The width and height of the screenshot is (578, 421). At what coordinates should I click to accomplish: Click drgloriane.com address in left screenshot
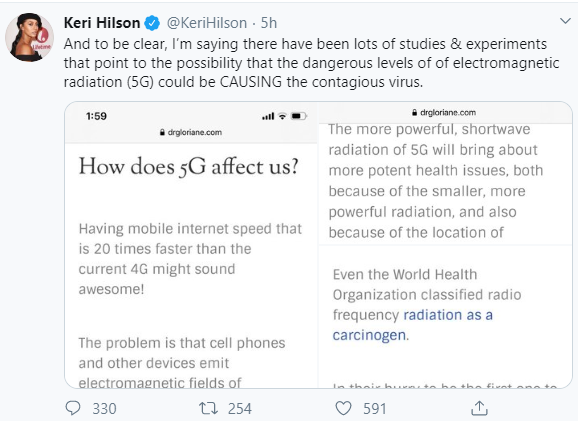191,132
